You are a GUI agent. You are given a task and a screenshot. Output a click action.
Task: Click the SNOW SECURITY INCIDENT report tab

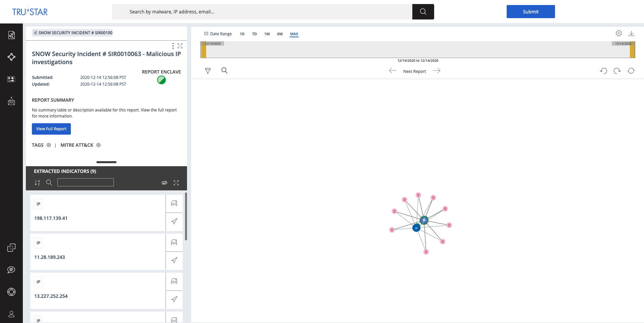[x=73, y=33]
